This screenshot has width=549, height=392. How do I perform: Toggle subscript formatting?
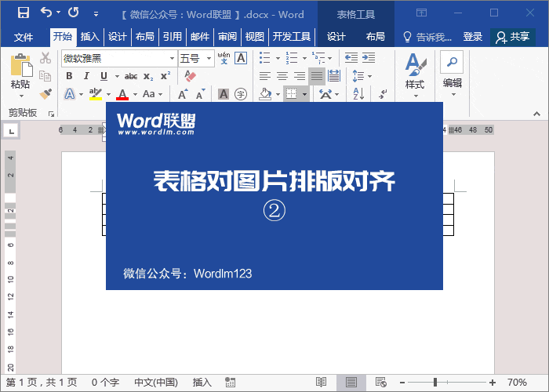click(148, 76)
